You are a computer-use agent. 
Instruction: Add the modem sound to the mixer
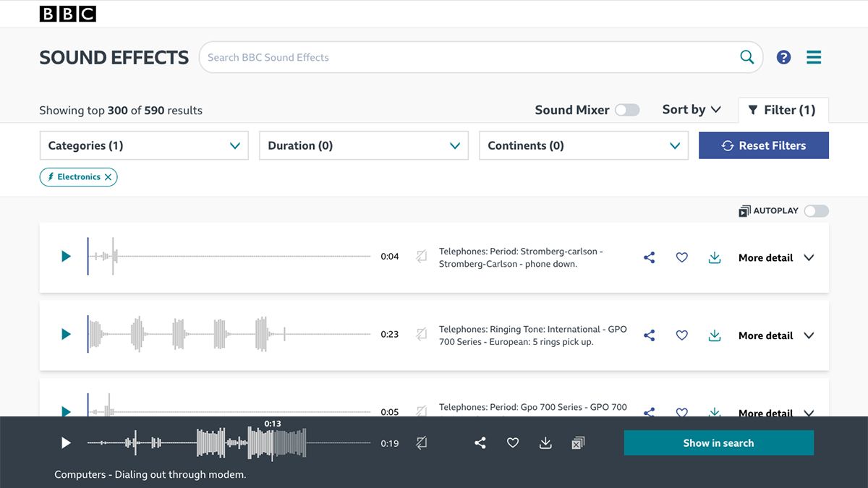pos(578,442)
